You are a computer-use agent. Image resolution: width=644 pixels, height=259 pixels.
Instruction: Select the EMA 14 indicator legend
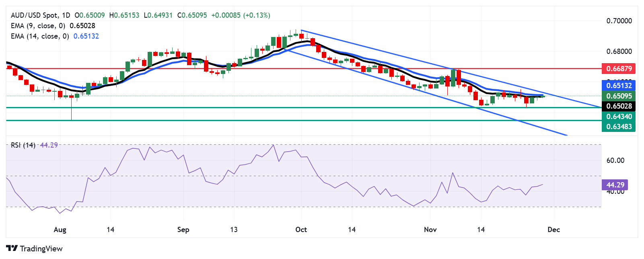point(39,36)
